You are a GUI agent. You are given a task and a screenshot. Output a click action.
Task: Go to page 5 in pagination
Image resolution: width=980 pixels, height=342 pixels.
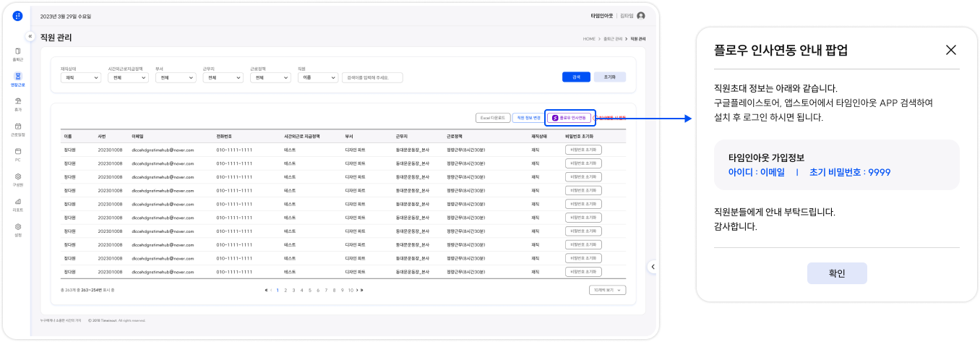click(x=310, y=290)
